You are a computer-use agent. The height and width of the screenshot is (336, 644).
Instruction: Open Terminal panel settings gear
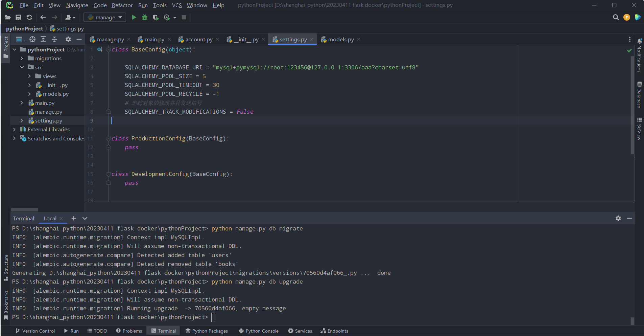(618, 218)
